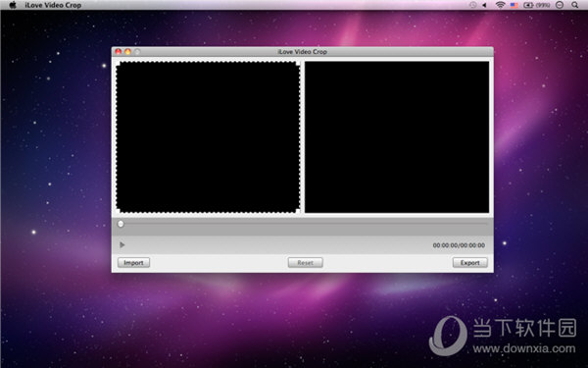Open the Wi-Fi status menu
Viewport: 588px width, 368px height.
point(500,5)
